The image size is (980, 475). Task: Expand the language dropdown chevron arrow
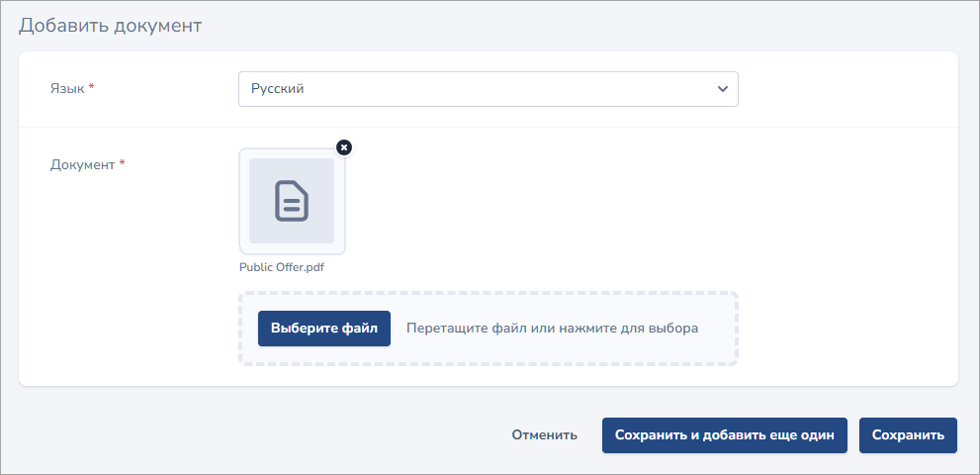[722, 89]
